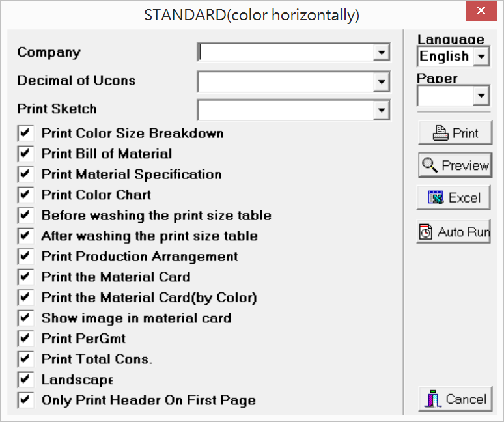Uncheck Show image in material card
The width and height of the screenshot is (504, 422).
tap(25, 318)
